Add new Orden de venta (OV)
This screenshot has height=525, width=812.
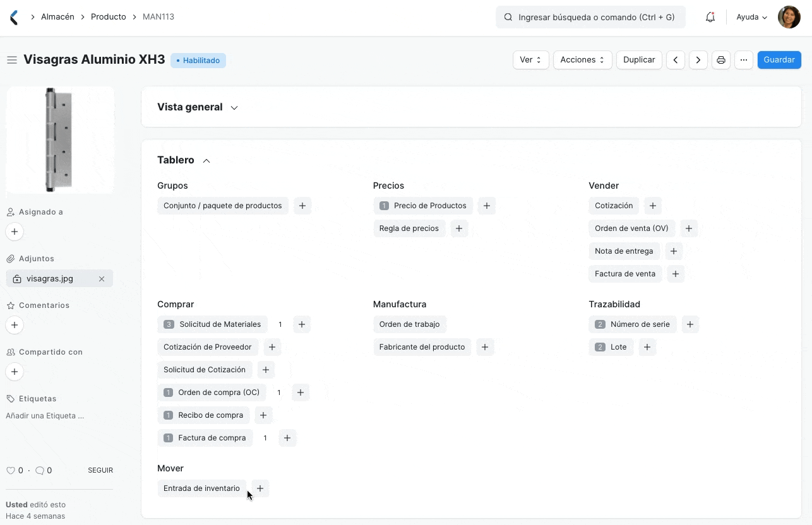pyautogui.click(x=689, y=228)
